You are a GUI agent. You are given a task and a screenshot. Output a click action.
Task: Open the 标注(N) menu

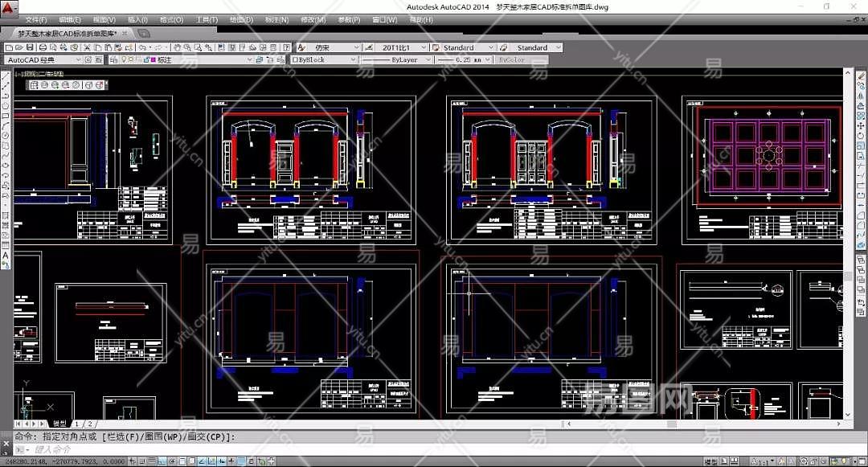coord(276,20)
